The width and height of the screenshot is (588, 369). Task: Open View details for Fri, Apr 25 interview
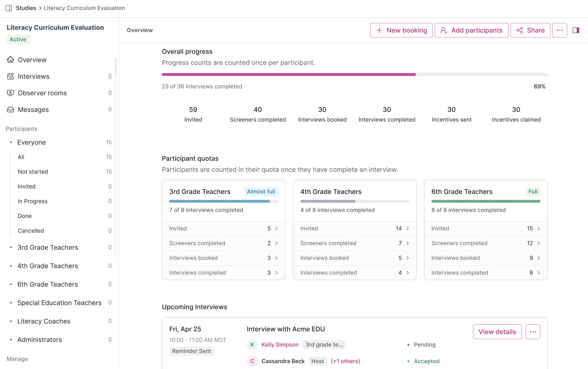(497, 332)
